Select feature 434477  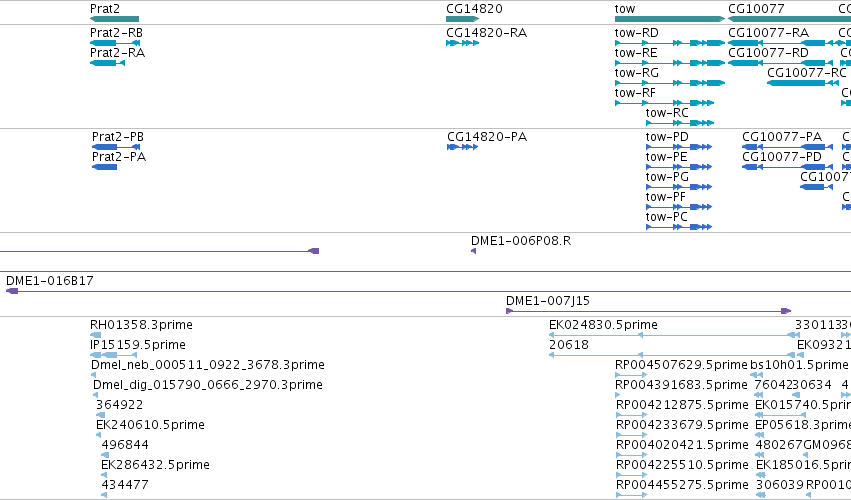125,485
